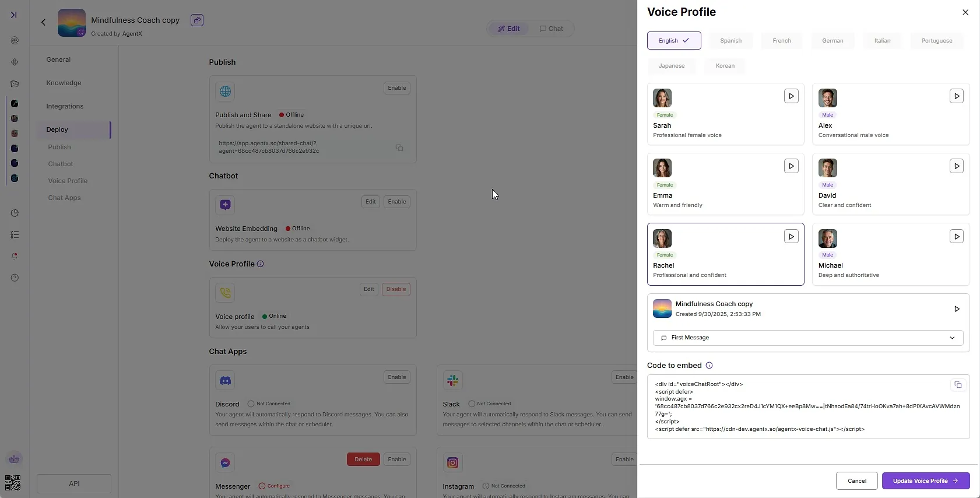This screenshot has width=980, height=498.
Task: Select Italian language
Action: point(882,41)
